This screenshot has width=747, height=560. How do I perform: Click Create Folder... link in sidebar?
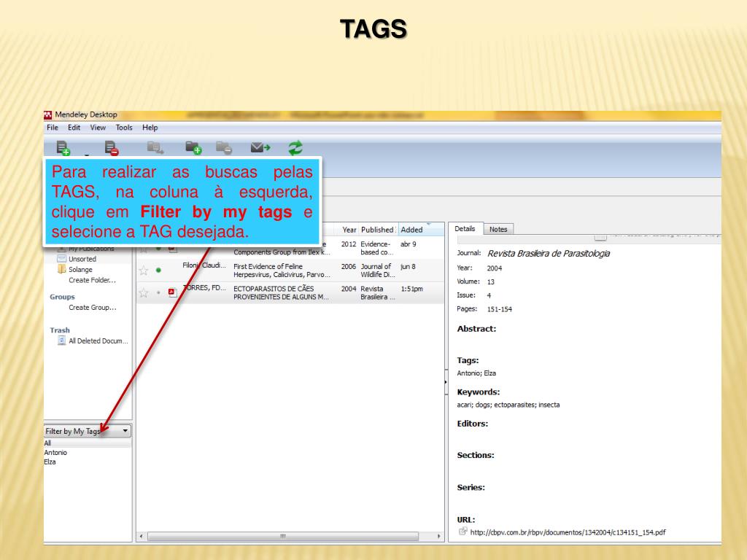click(x=93, y=280)
